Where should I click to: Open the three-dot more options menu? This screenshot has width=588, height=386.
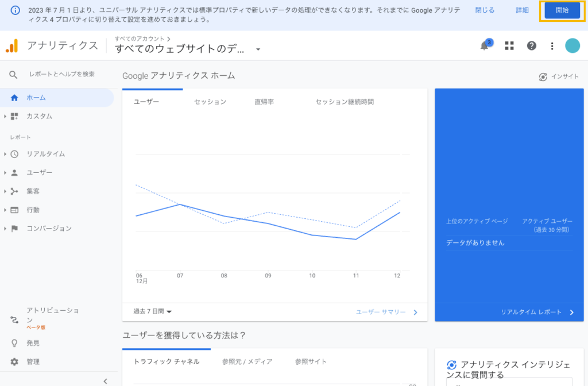tap(552, 46)
